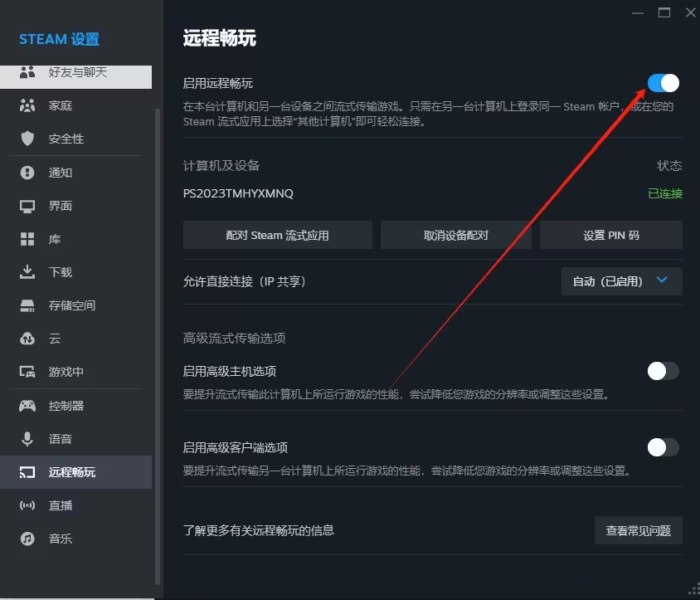Switch to the 界面 settings category
Image resolution: width=700 pixels, height=600 pixels.
coord(76,206)
